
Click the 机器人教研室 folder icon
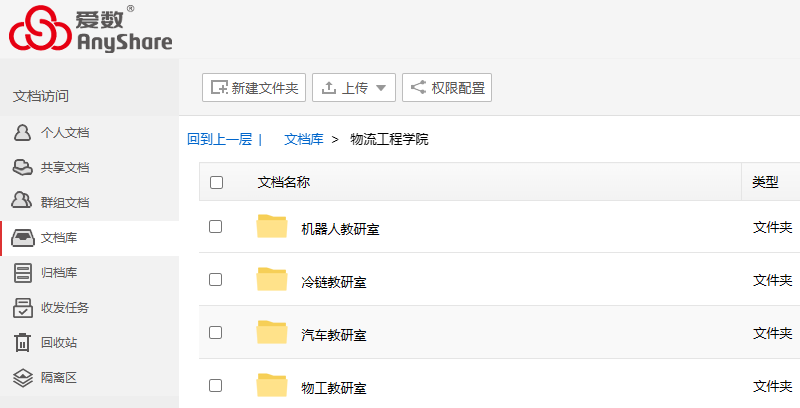272,227
